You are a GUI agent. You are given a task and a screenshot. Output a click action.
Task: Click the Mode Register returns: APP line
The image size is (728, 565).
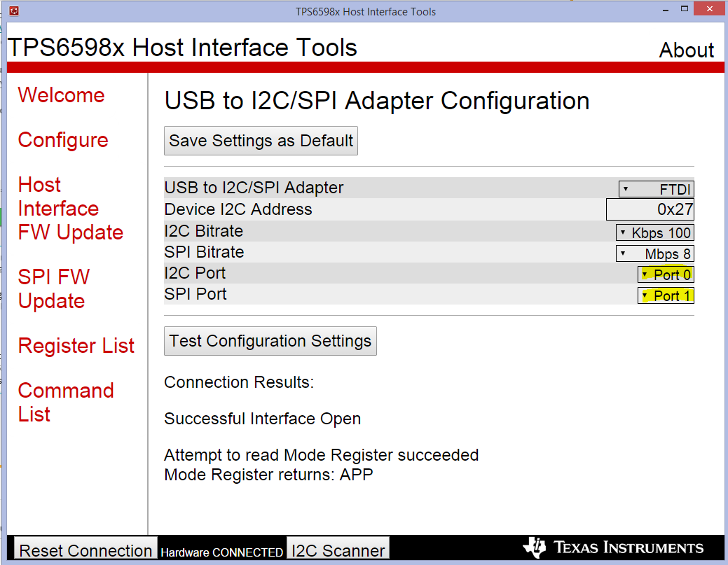click(268, 475)
